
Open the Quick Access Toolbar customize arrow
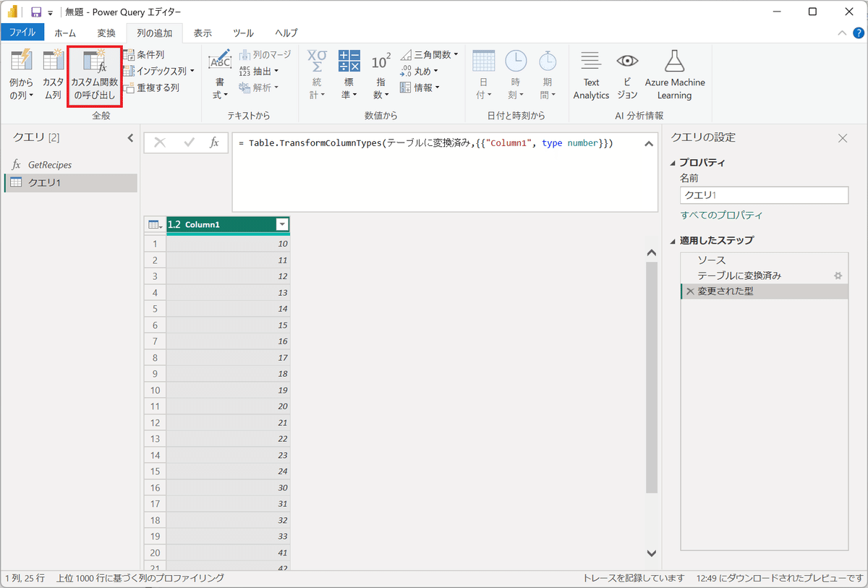tap(51, 13)
